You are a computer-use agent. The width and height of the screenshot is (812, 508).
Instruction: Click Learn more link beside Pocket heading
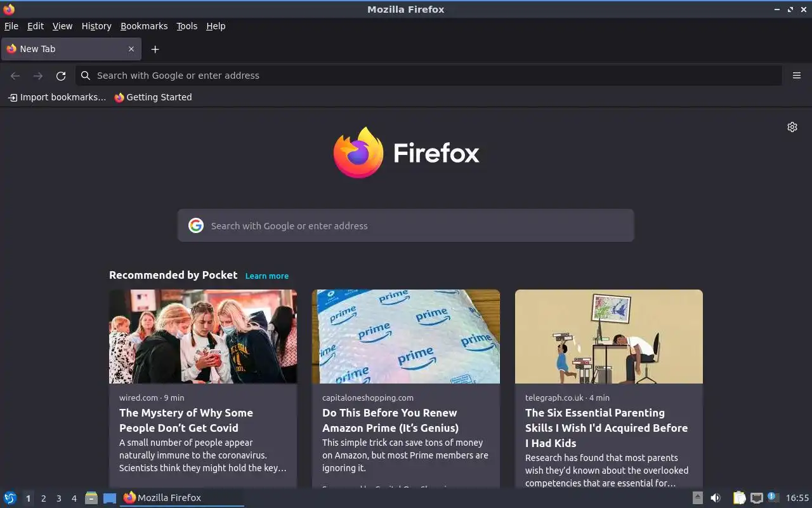[x=267, y=276]
